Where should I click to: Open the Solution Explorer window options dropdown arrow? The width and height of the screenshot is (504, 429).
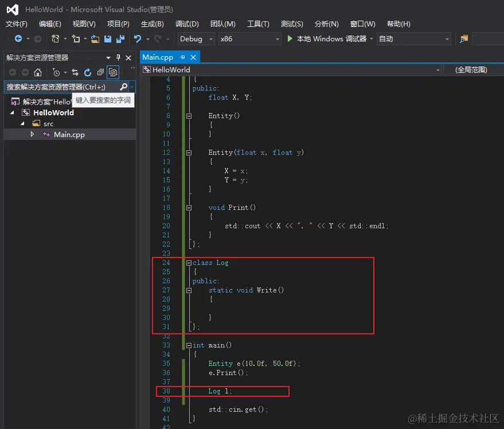[108, 58]
